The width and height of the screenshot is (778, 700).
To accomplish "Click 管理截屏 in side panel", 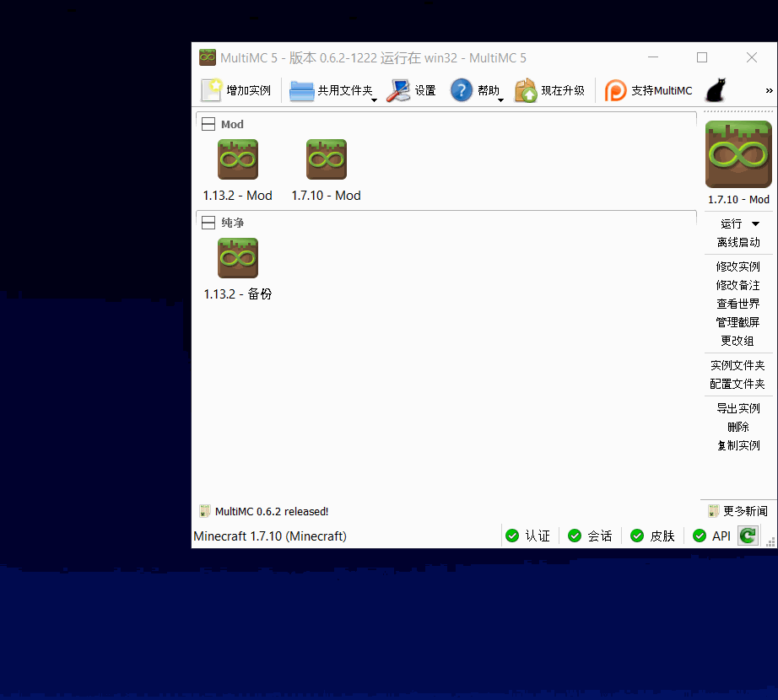I will click(x=738, y=322).
